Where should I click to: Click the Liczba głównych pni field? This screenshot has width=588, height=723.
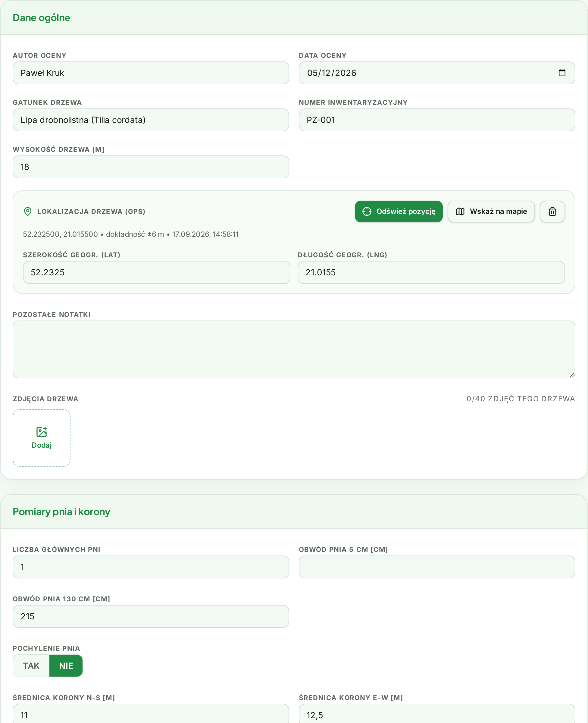pos(151,567)
